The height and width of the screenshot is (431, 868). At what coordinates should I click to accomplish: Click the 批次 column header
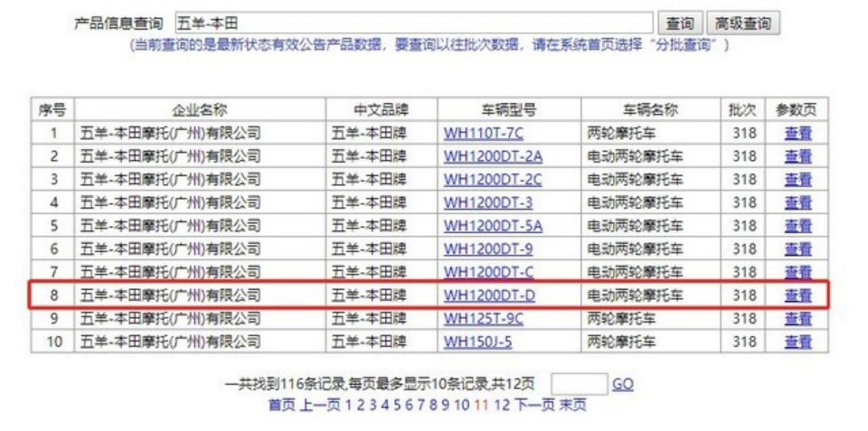742,110
